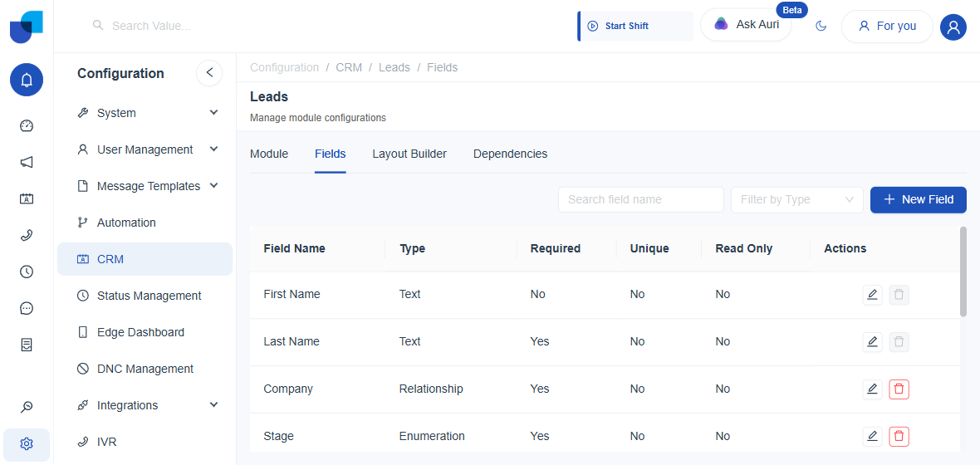Open reports document icon in left rail
The width and height of the screenshot is (980, 465).
tap(27, 345)
